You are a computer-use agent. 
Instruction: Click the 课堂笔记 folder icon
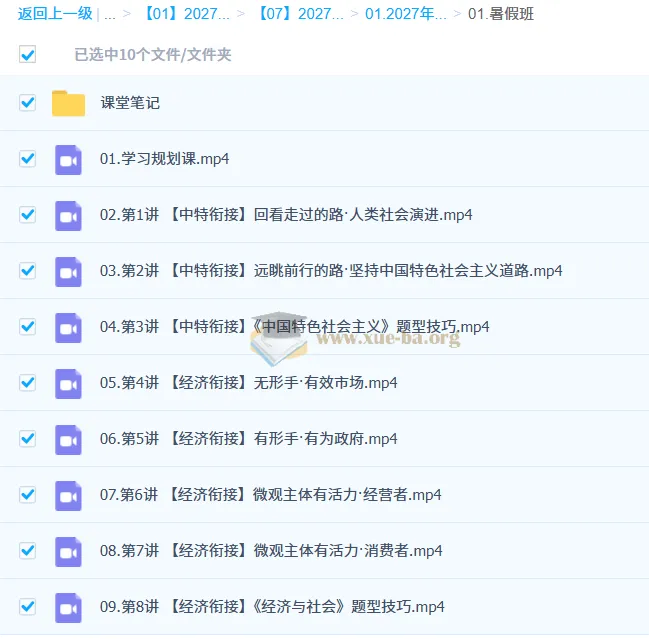tap(68, 103)
